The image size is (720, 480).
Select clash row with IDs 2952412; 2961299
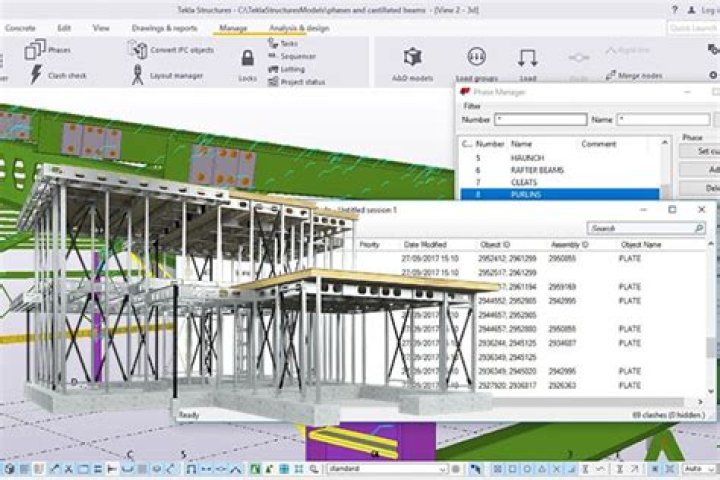(x=532, y=259)
